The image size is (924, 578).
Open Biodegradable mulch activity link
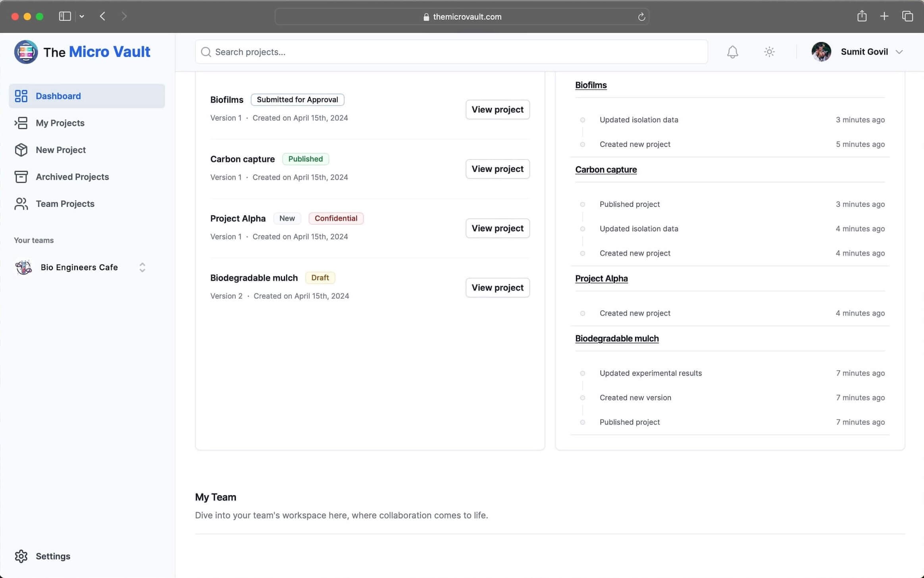tap(617, 338)
